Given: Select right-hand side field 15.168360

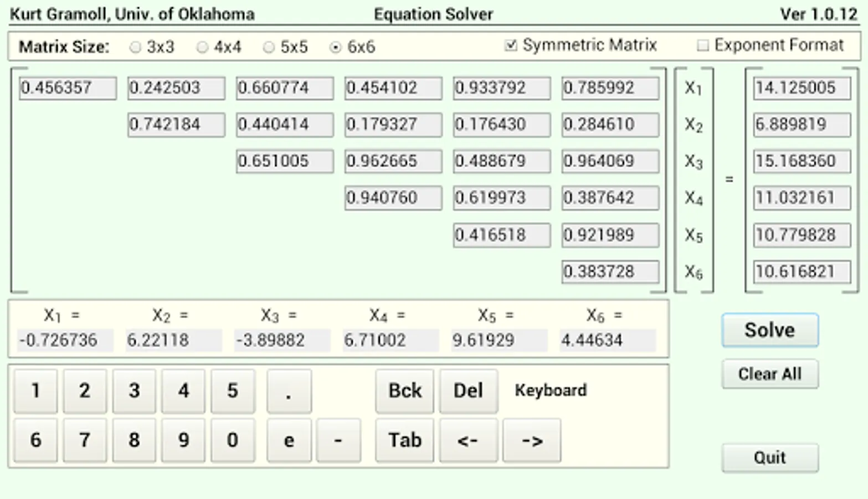Looking at the screenshot, I should (x=802, y=161).
